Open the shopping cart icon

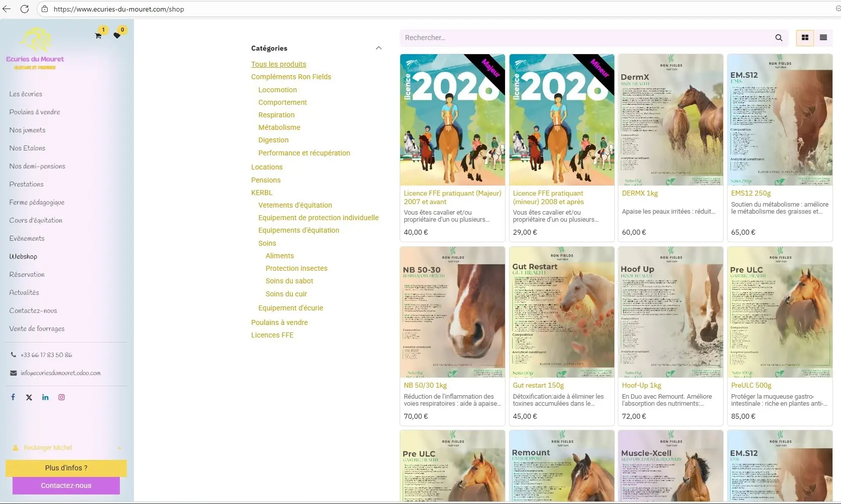[98, 36]
